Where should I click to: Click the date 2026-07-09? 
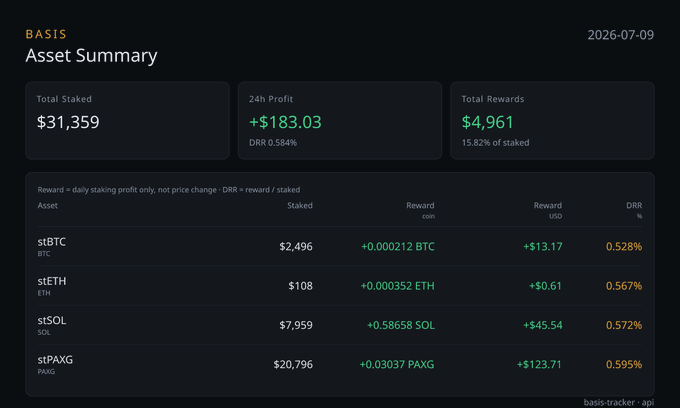[x=621, y=35]
